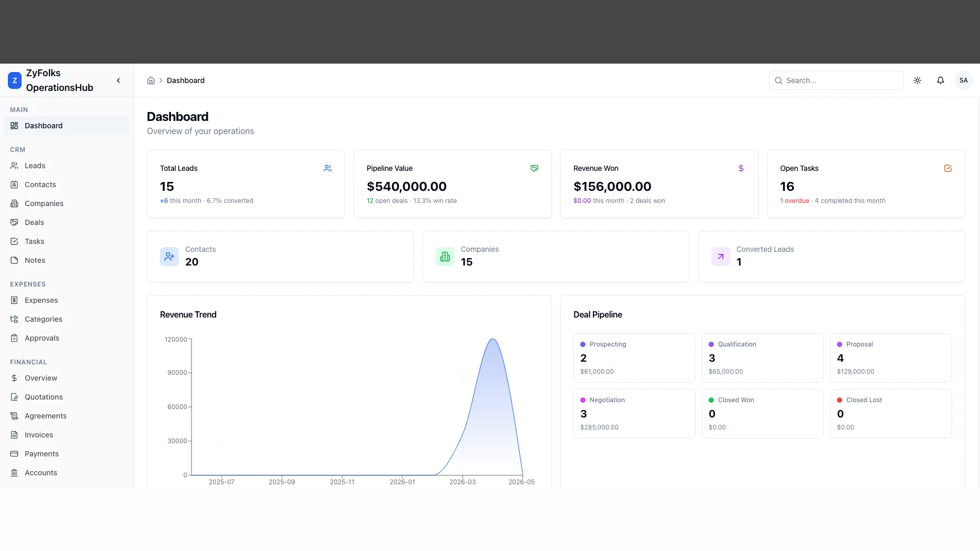The image size is (980, 551).
Task: Click the Contacts card add-user icon
Action: (169, 257)
